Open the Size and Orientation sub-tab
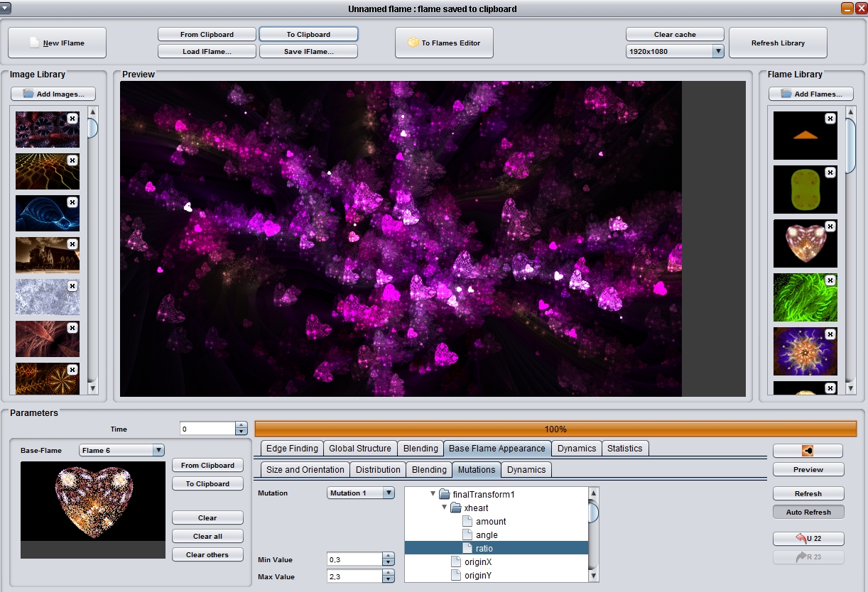 305,469
